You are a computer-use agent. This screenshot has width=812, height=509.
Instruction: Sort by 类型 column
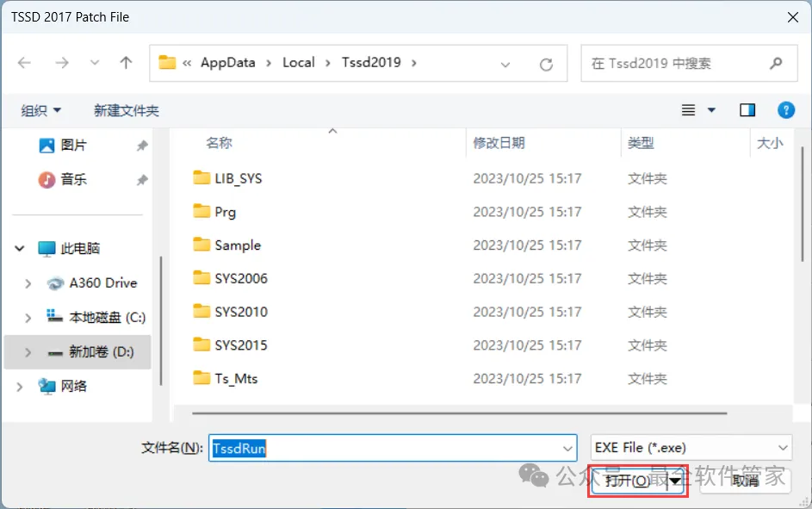(641, 143)
